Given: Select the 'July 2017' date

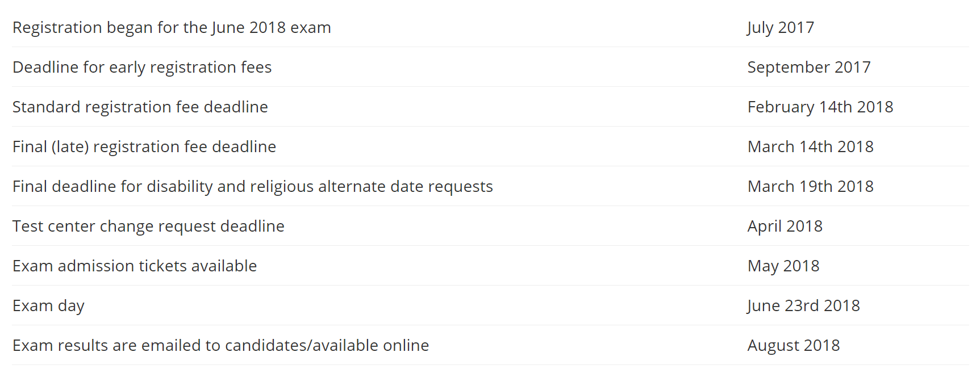Looking at the screenshot, I should click(x=781, y=27).
